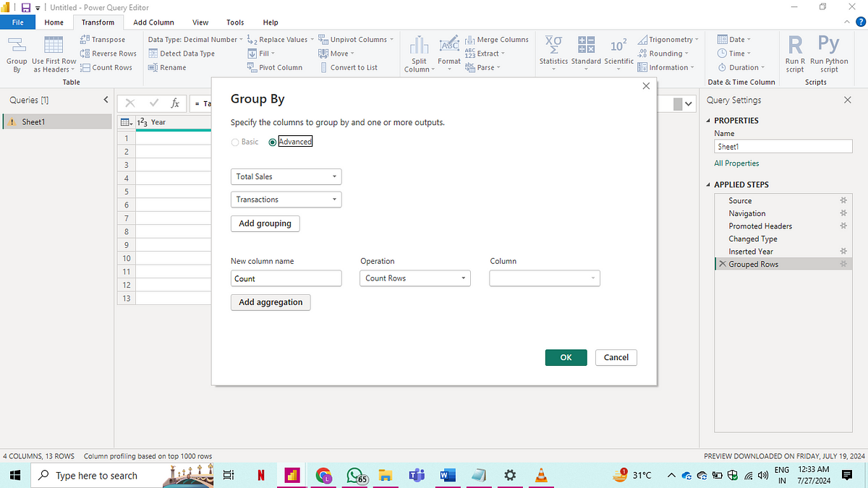The height and width of the screenshot is (488, 868).
Task: Open settings gear for Promoted Headers step
Action: coord(843,226)
